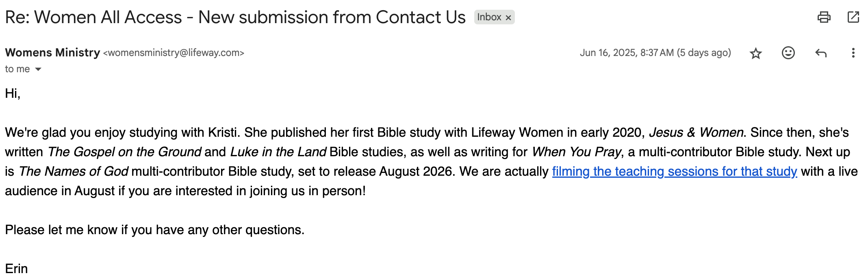Viewport: 868px width, 280px height.
Task: Remove the Inbox label with its X
Action: [508, 17]
